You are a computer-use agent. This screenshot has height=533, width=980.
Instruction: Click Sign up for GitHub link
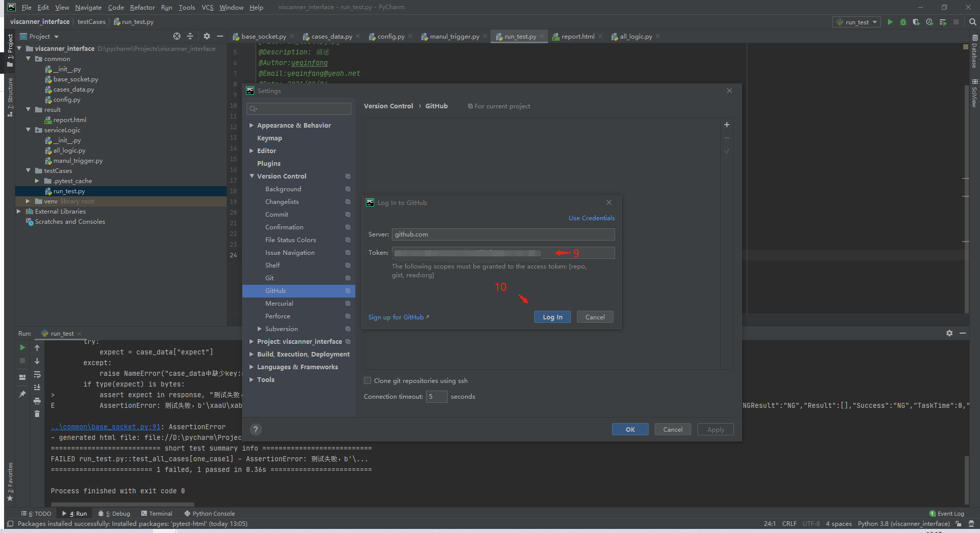399,317
